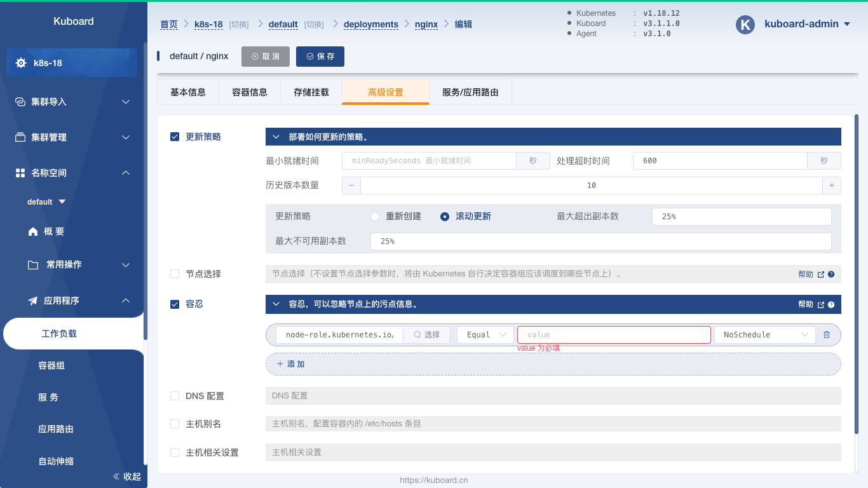
Task: Click the 最小就绪时间 input field
Action: (429, 161)
